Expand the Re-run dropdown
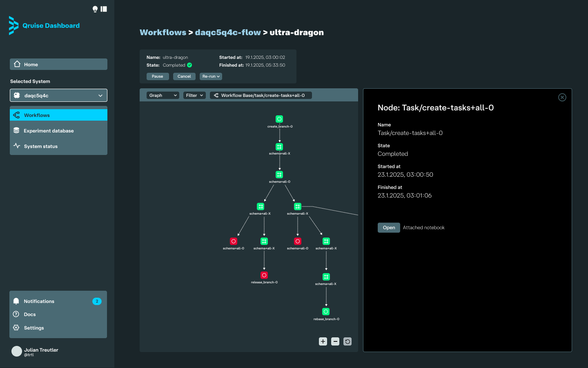 211,76
